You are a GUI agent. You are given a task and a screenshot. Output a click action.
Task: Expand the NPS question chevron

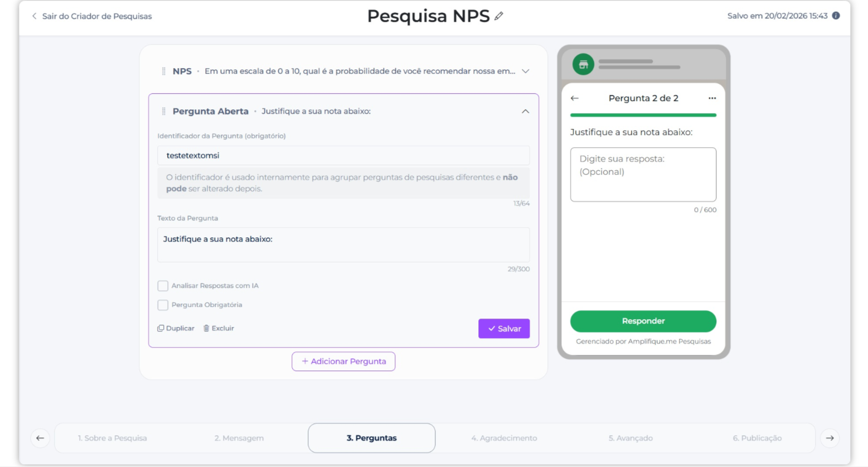point(525,71)
